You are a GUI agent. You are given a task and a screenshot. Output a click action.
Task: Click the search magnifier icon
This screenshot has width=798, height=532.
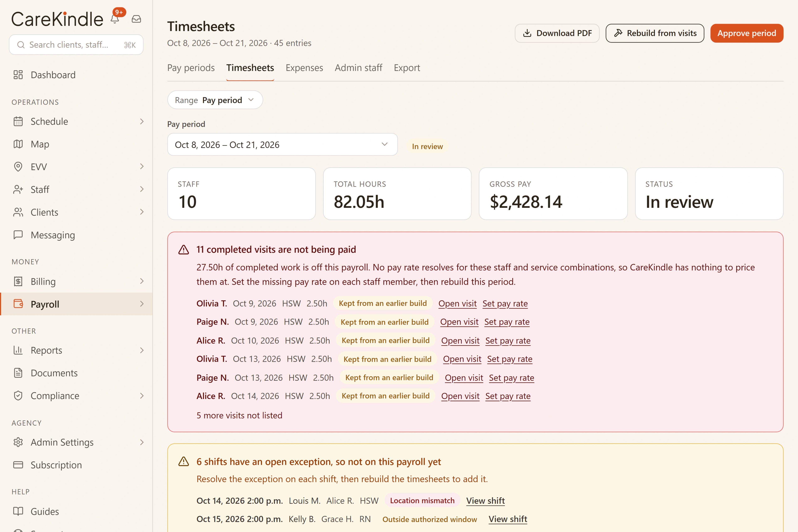pyautogui.click(x=21, y=45)
